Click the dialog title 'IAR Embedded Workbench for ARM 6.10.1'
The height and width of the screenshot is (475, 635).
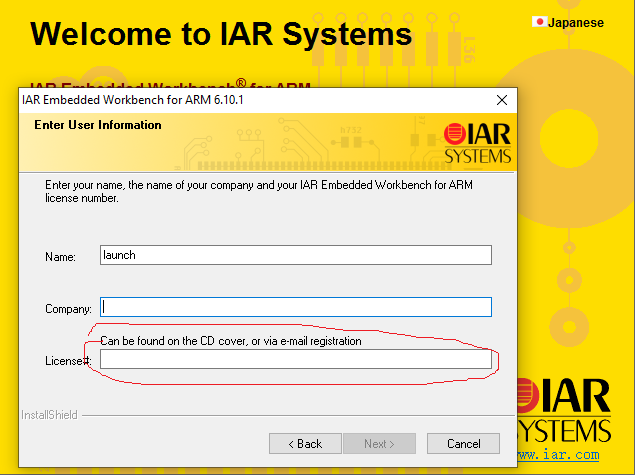[132, 100]
